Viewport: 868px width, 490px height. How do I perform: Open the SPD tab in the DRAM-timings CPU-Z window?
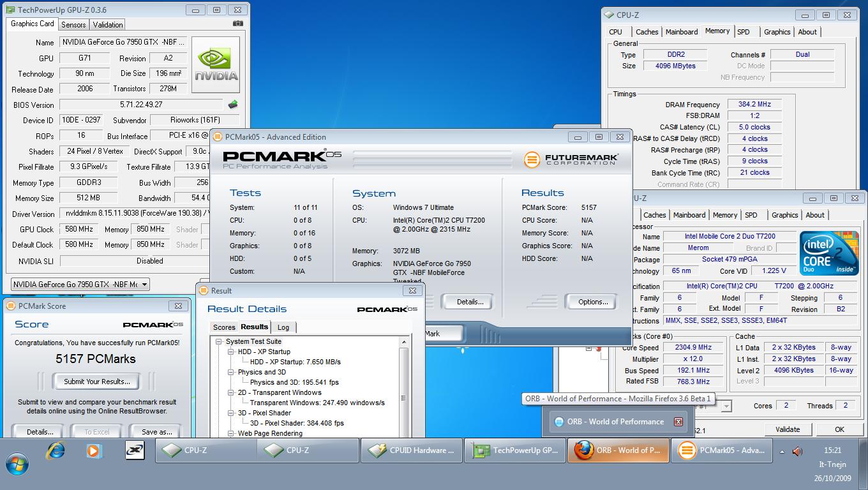point(744,32)
